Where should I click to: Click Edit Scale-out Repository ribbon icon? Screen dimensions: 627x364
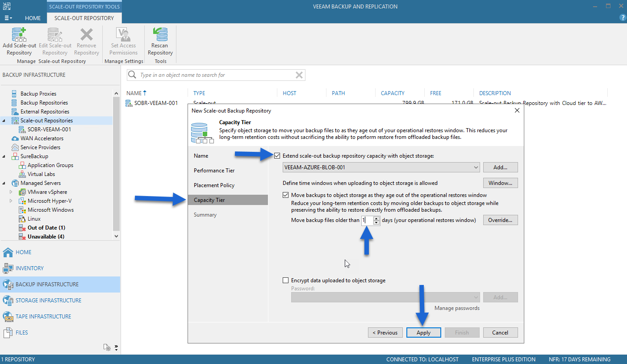(55, 34)
